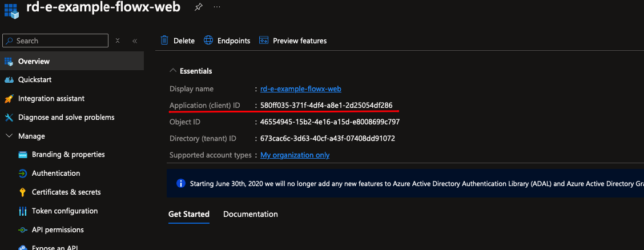Clear the sidebar search with the X icon
This screenshot has width=644, height=250.
tap(118, 41)
